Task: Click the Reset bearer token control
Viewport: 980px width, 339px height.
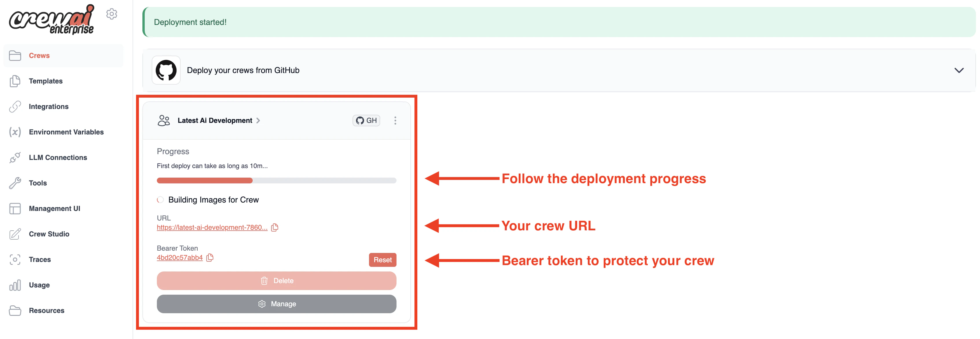Action: click(382, 259)
